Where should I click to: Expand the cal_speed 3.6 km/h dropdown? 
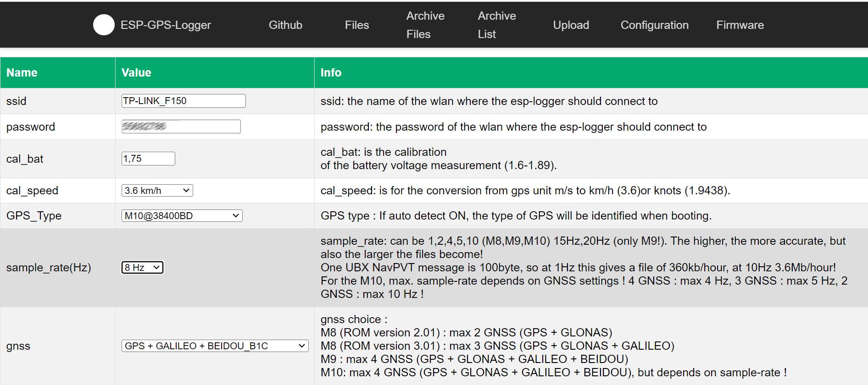157,191
